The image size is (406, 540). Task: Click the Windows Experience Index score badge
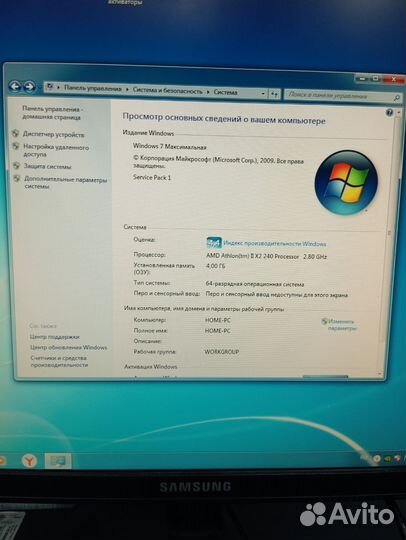[214, 243]
